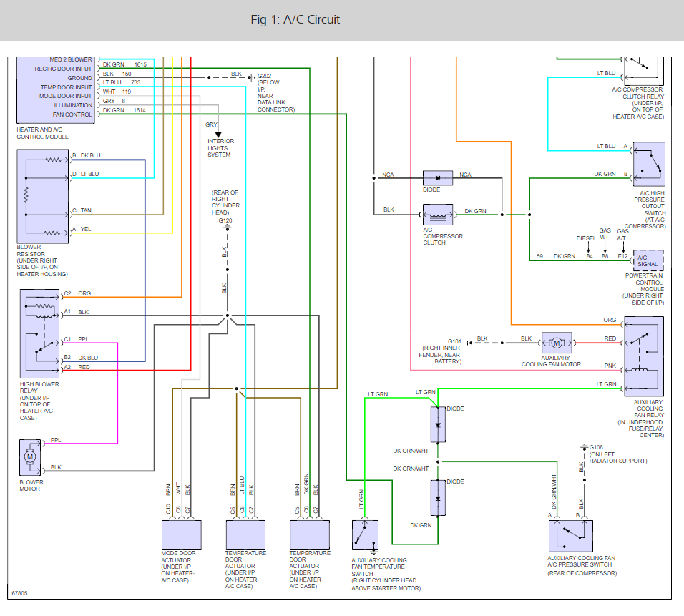Screen dimensions: 684x616
Task: Click the figure number 67805
Action: [19, 593]
